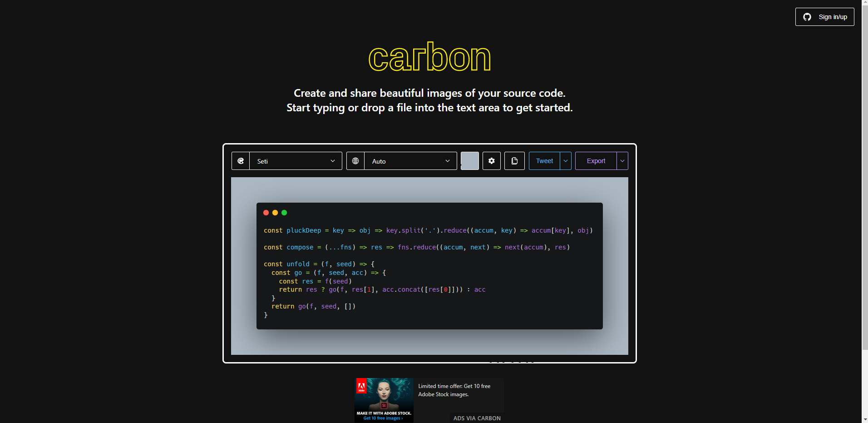Click the GitHub logo icon
This screenshot has height=423, width=868.
pos(807,17)
